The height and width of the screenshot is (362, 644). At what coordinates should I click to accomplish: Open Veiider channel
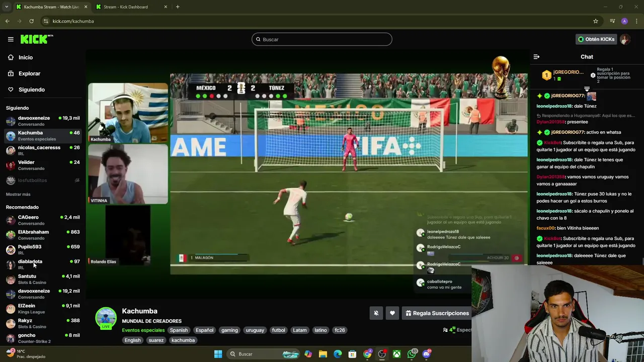click(x=42, y=165)
